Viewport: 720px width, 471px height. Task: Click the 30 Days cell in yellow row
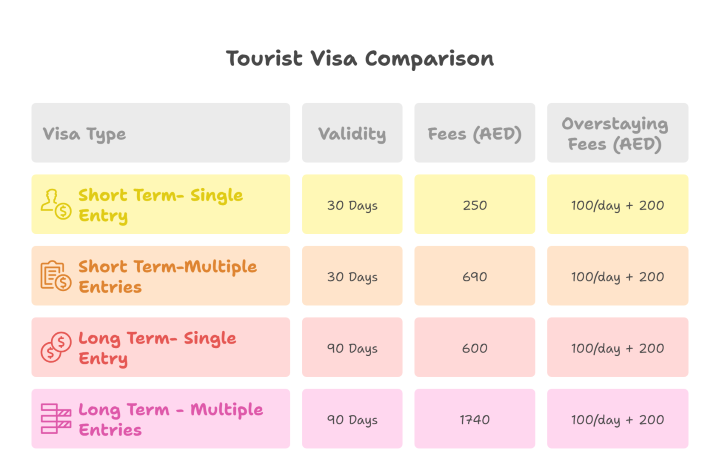(x=352, y=205)
